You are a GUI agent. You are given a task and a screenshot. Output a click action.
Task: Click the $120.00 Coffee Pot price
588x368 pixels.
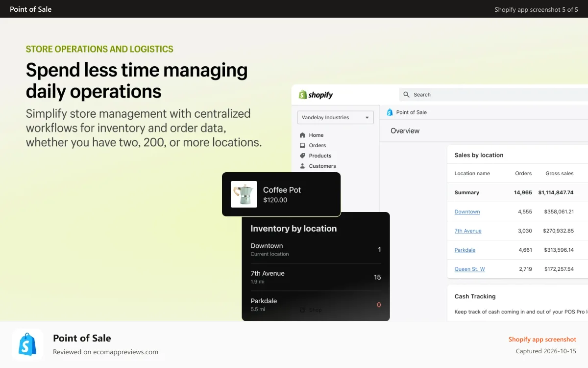coord(275,200)
